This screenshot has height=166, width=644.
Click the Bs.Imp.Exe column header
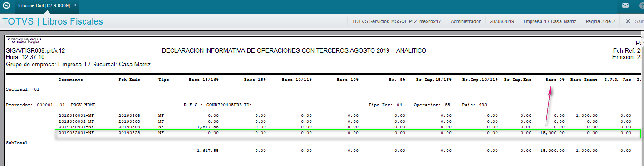tap(518, 80)
